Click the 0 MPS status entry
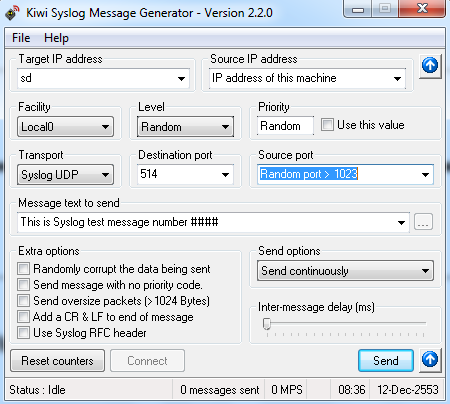The image size is (450, 404). click(287, 390)
